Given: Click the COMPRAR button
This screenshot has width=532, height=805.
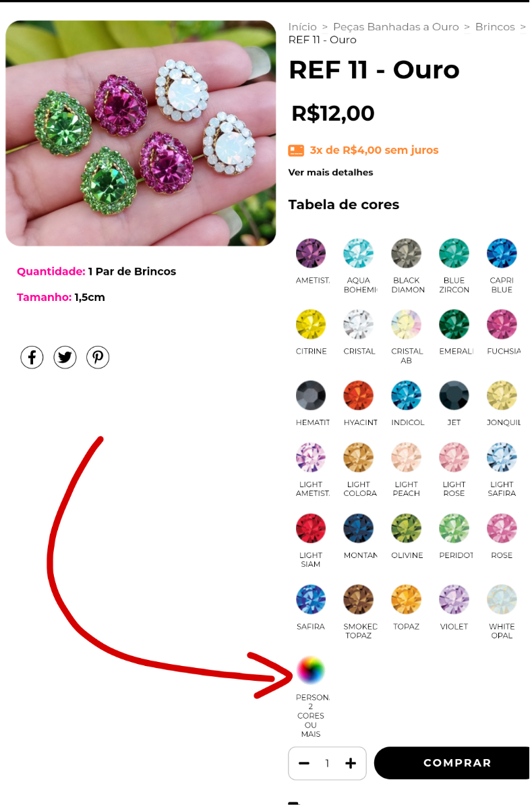Looking at the screenshot, I should pos(453,763).
